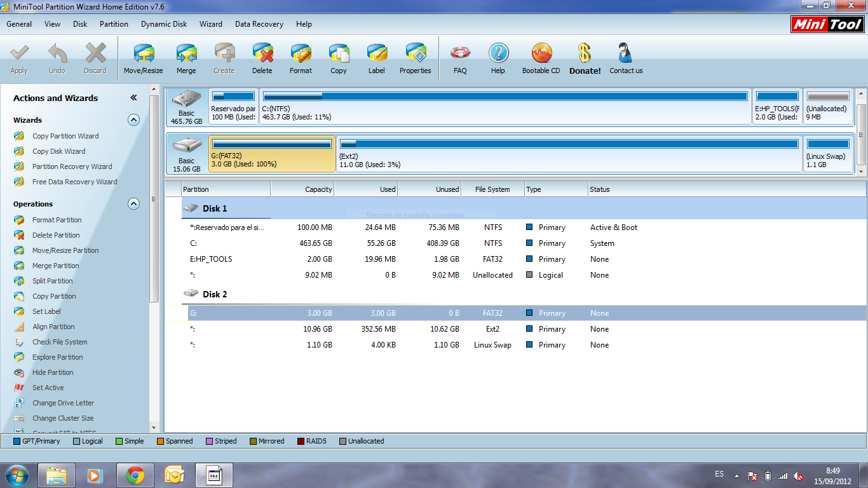Select the G:(FAT32) partition block
The width and height of the screenshot is (868, 488).
tap(271, 153)
